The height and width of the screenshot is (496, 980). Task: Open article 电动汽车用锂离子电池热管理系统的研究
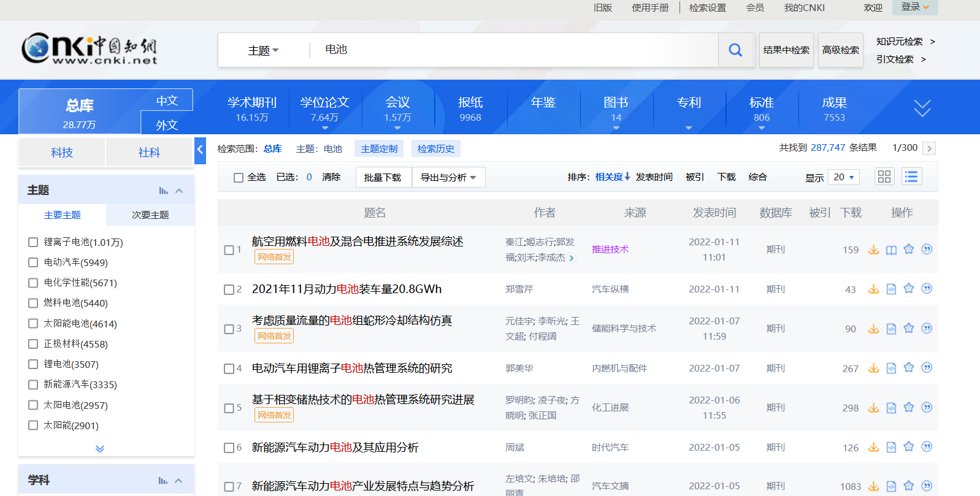352,368
